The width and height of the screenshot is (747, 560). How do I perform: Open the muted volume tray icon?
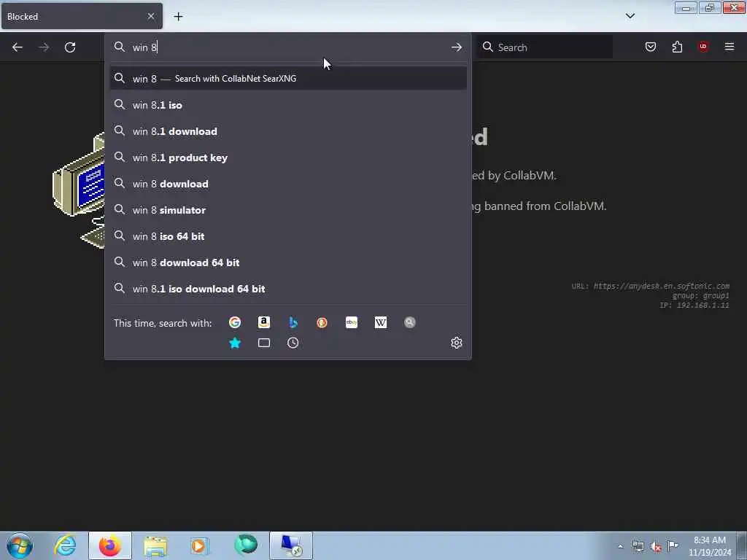tap(656, 547)
